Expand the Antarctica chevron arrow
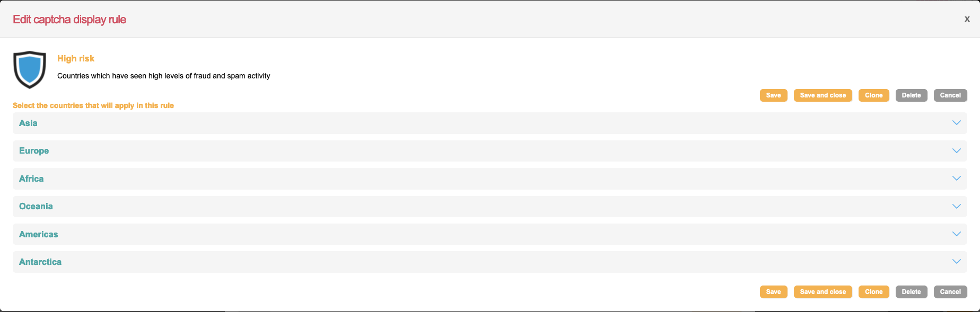Viewport: 980px width, 312px height. click(956, 262)
